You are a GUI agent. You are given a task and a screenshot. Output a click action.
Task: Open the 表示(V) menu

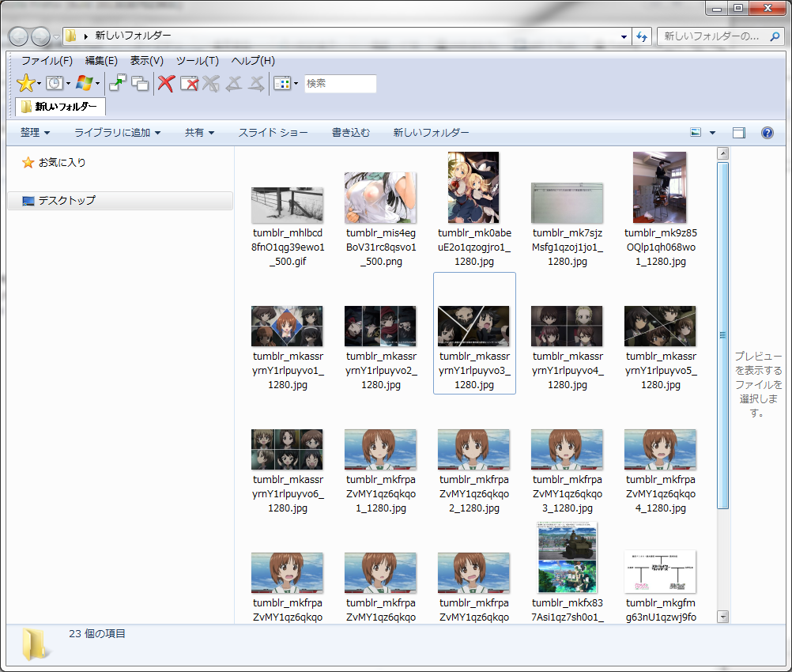(x=146, y=61)
